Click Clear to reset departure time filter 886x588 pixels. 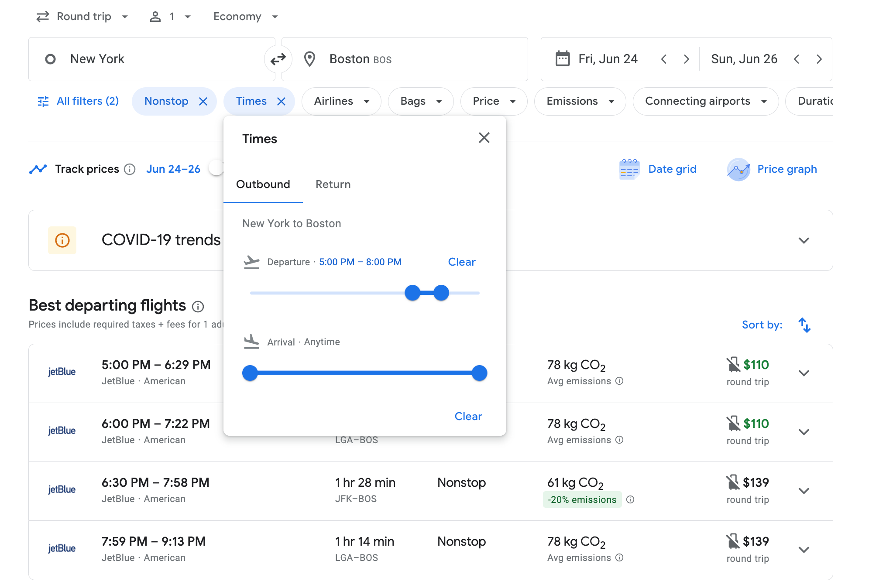point(461,261)
